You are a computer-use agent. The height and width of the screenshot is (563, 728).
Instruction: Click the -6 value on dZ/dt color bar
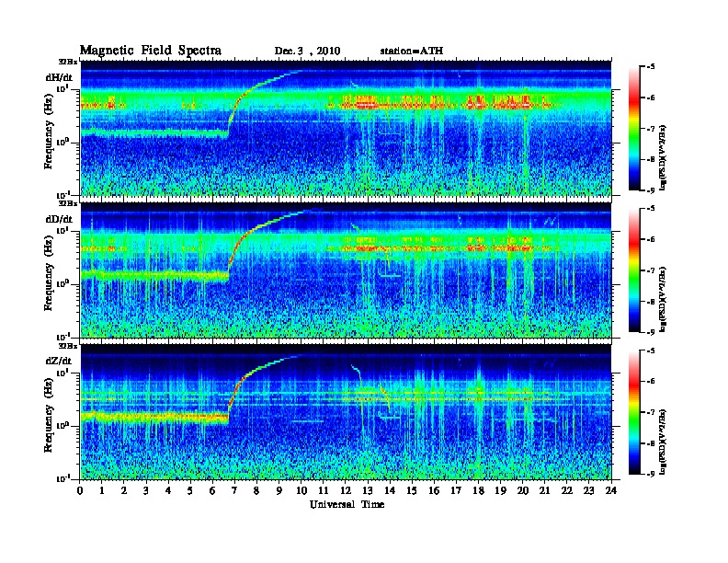tap(650, 381)
